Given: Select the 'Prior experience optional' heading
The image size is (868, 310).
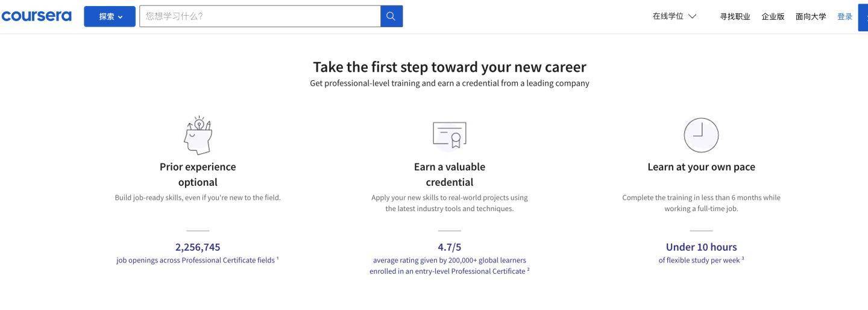Looking at the screenshot, I should click(x=198, y=174).
